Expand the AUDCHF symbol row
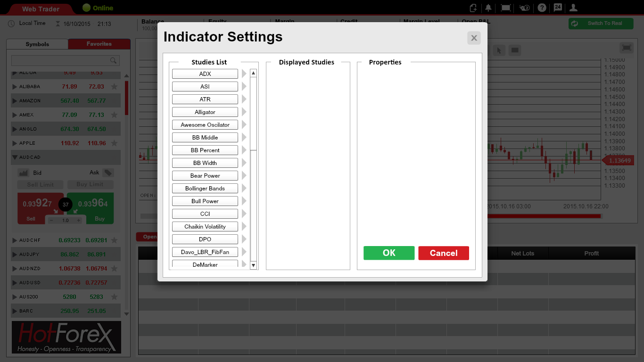Image resolution: width=644 pixels, height=362 pixels. point(15,240)
